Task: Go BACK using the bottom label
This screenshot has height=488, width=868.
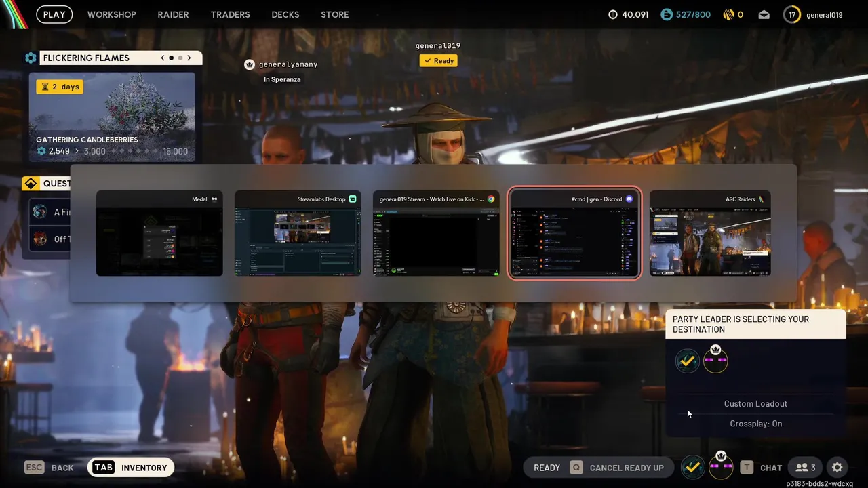Action: pos(62,468)
